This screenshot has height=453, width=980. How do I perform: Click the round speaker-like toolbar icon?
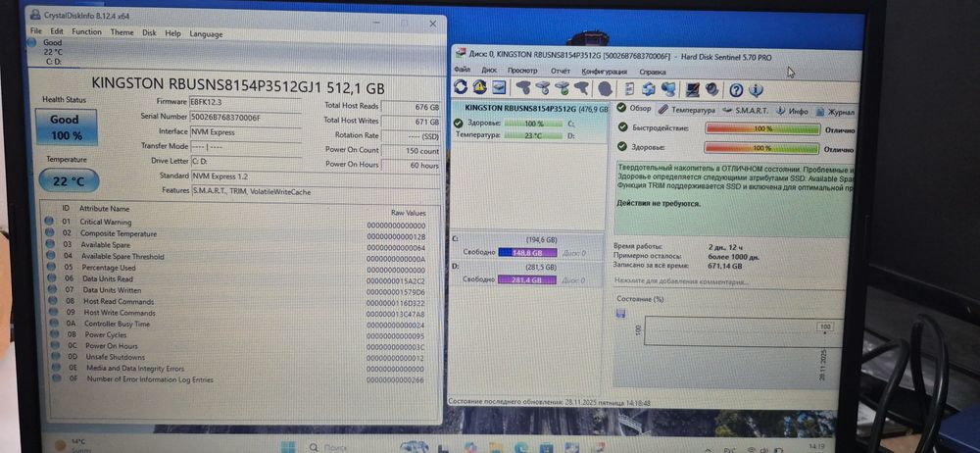[x=711, y=89]
